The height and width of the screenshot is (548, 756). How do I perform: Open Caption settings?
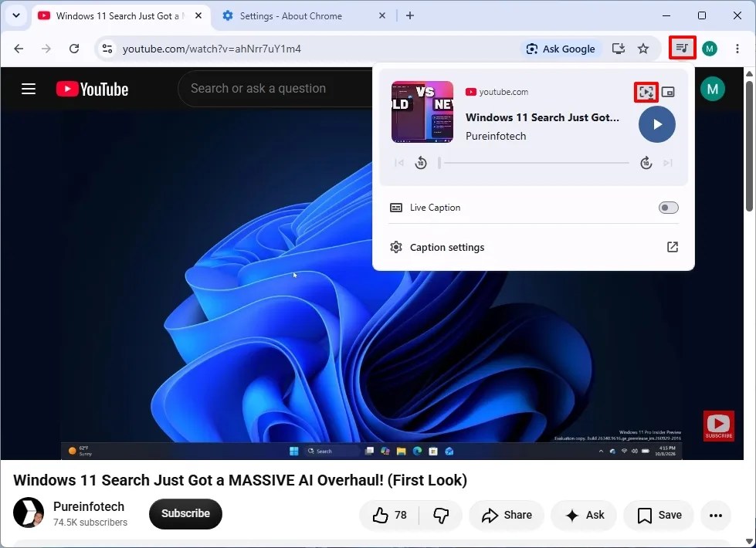[534, 247]
